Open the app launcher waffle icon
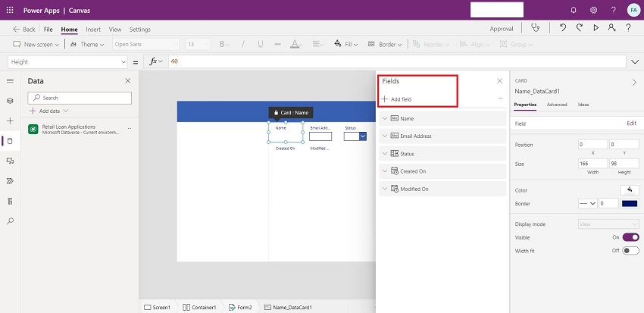Image resolution: width=644 pixels, height=313 pixels. 10,10
